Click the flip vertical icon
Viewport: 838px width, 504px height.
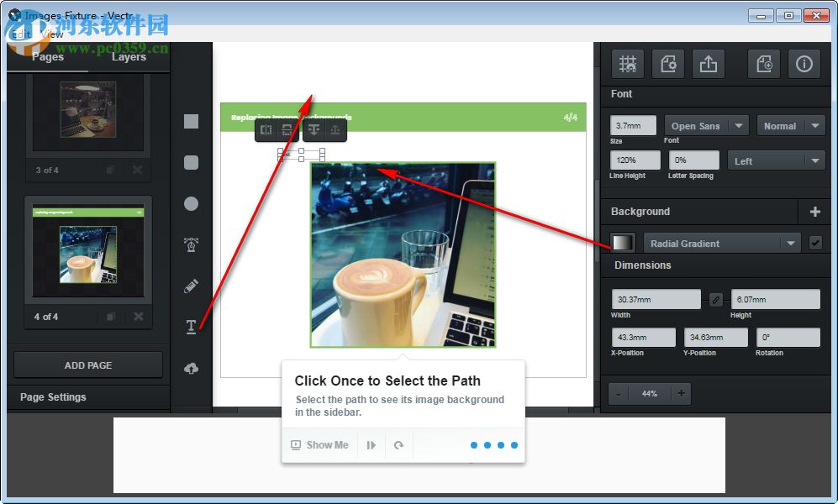(287, 129)
